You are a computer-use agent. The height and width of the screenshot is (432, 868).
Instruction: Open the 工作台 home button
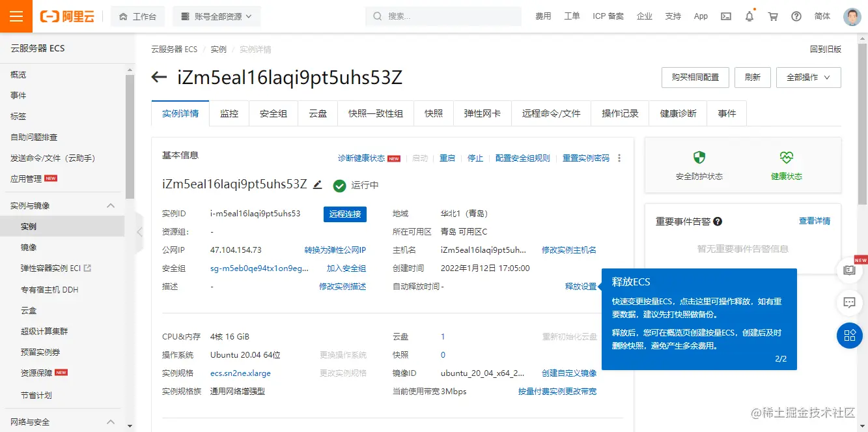point(137,16)
